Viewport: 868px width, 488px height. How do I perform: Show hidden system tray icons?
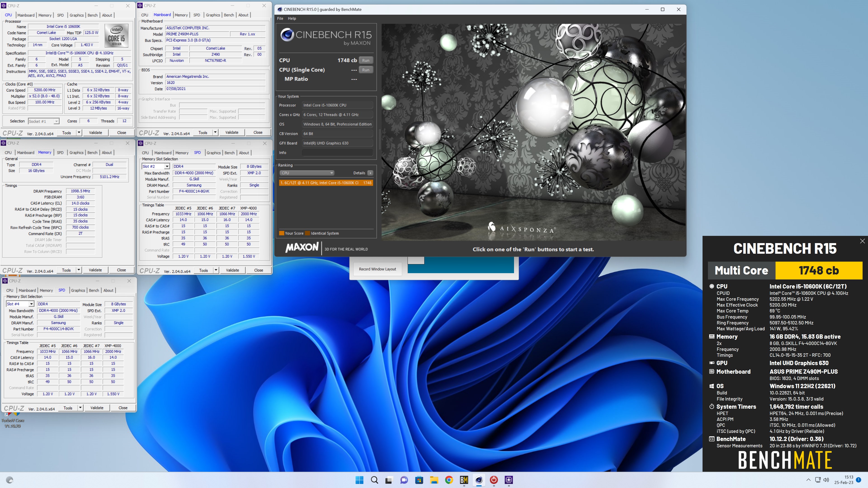point(808,480)
